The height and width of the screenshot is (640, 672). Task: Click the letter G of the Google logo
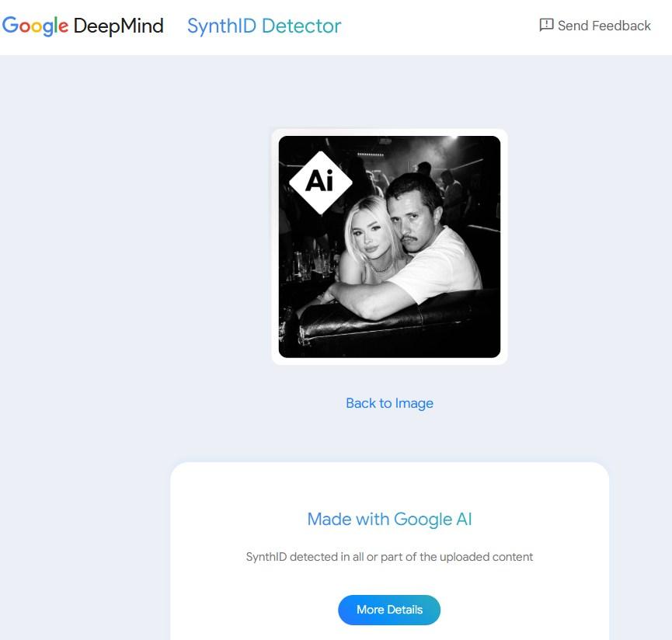(x=11, y=26)
